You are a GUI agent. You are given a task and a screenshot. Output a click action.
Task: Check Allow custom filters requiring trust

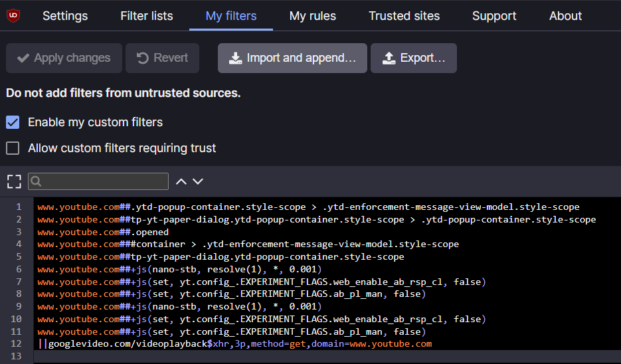coord(13,148)
